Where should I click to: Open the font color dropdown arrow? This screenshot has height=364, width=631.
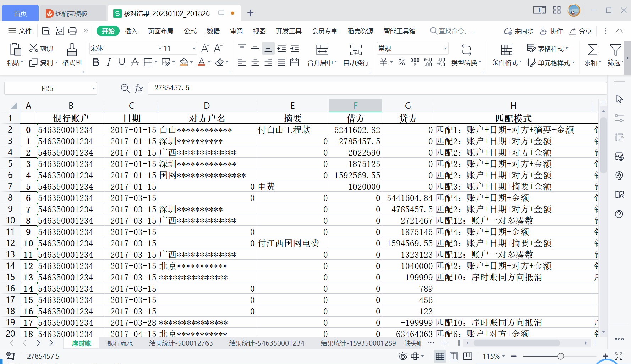pyautogui.click(x=209, y=62)
